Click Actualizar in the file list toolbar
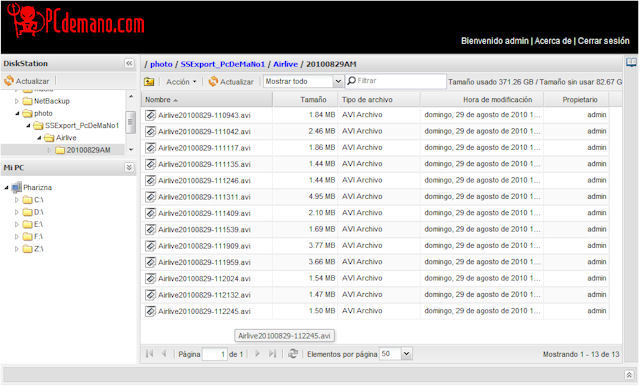The image size is (640, 387). (x=231, y=82)
